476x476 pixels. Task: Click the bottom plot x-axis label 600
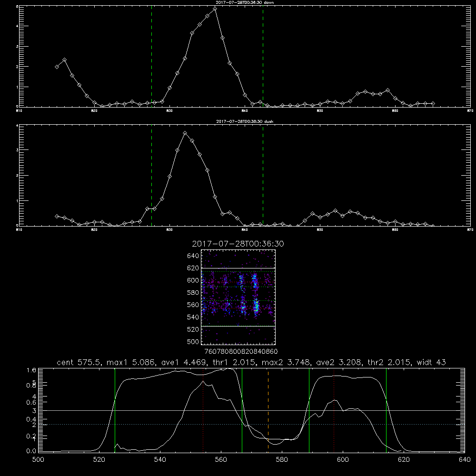tap(343, 459)
